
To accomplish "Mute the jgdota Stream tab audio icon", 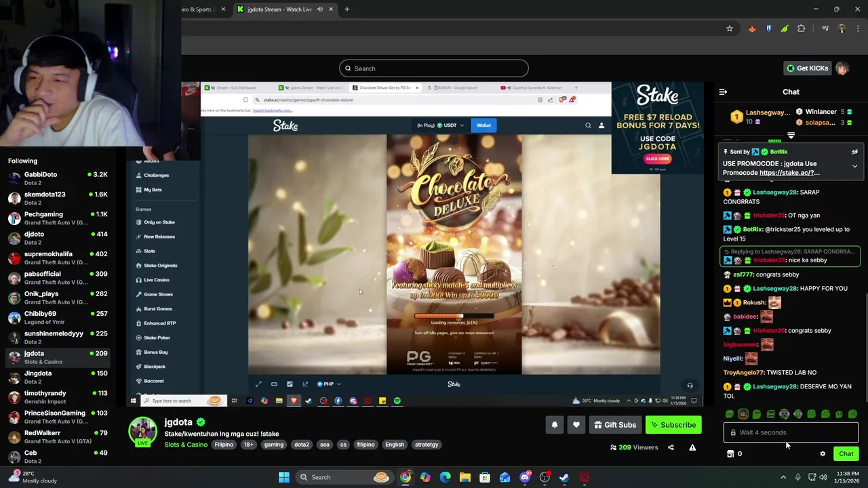I will (319, 9).
